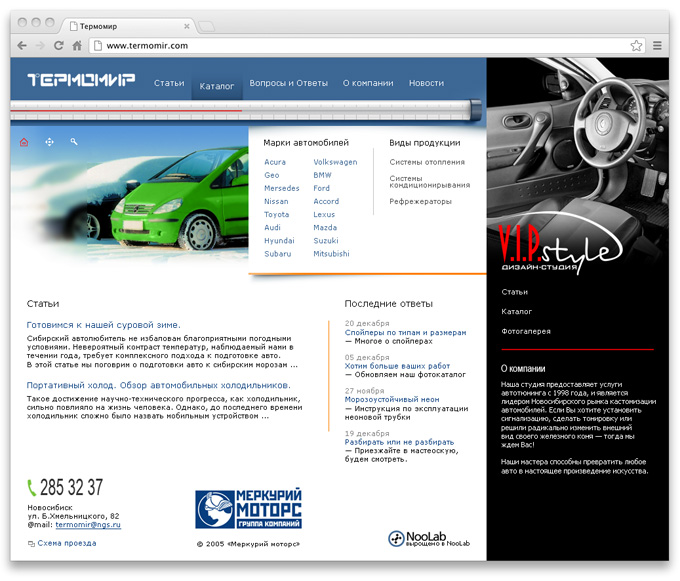Open the Новости menu item

tap(426, 83)
